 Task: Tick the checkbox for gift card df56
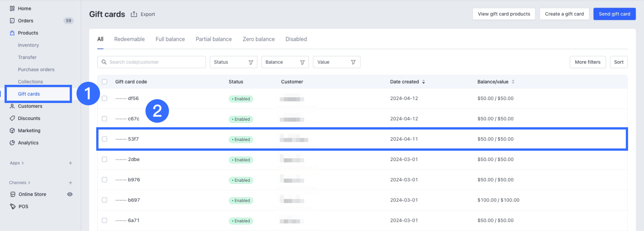tap(105, 98)
